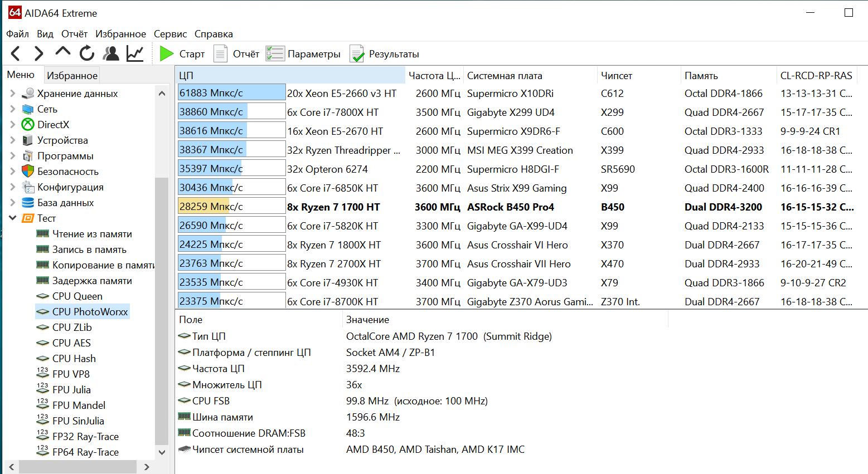Select the CPU ZLib benchmark
This screenshot has height=474, width=868.
[72, 328]
